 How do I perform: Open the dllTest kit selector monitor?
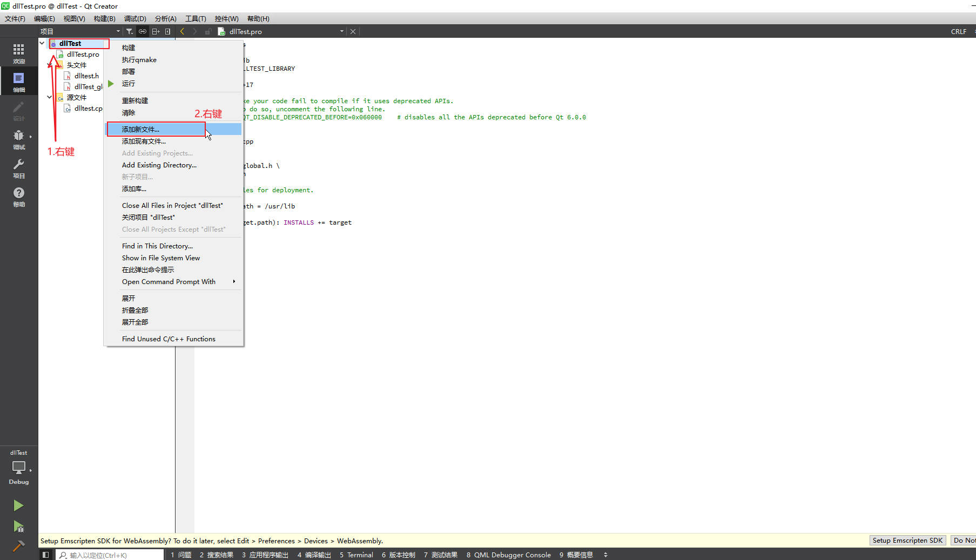[x=18, y=467]
